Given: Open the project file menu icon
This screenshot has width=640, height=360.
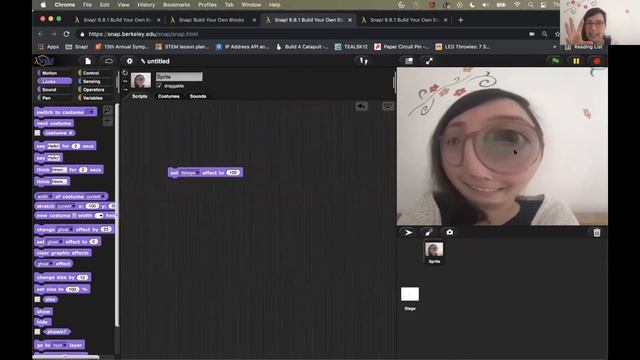Looking at the screenshot, I should (88, 61).
